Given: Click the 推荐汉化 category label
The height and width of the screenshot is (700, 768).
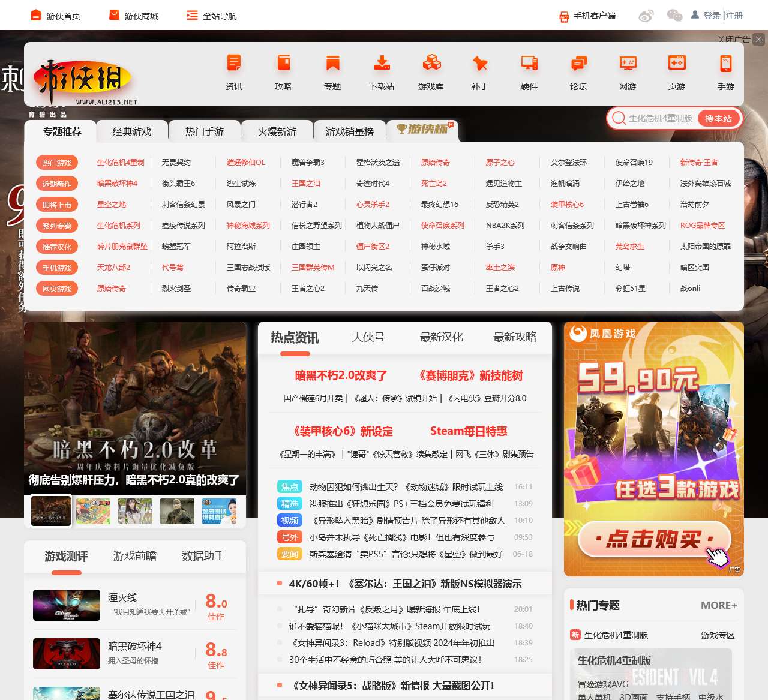Looking at the screenshot, I should coord(56,247).
